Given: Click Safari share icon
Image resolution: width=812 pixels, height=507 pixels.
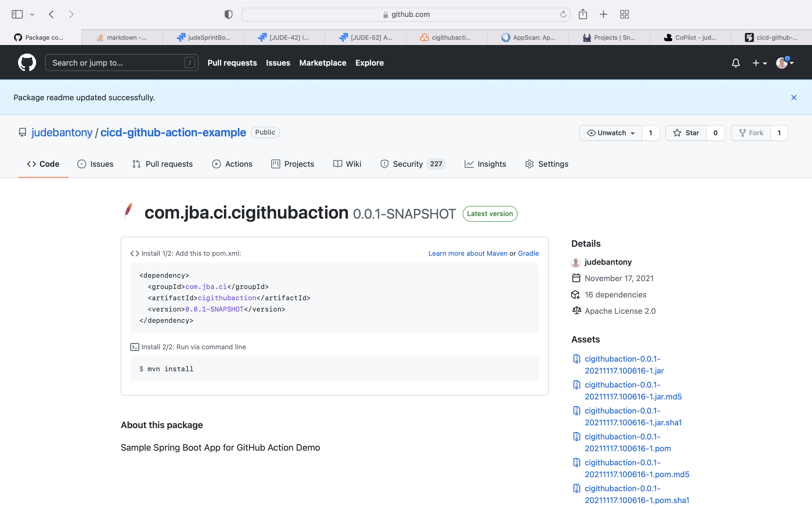Looking at the screenshot, I should click(x=583, y=14).
